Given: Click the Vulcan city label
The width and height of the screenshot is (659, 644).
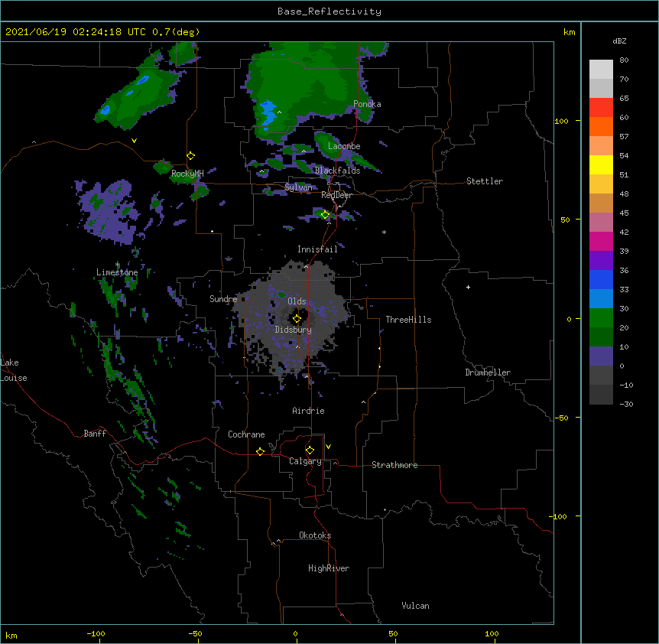Looking at the screenshot, I should [x=415, y=606].
